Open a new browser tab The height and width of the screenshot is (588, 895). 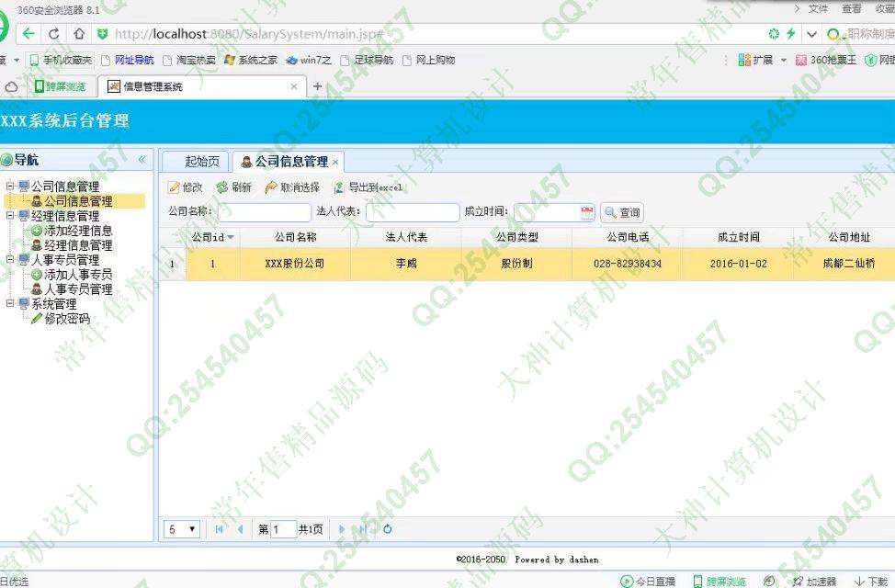coord(317,86)
